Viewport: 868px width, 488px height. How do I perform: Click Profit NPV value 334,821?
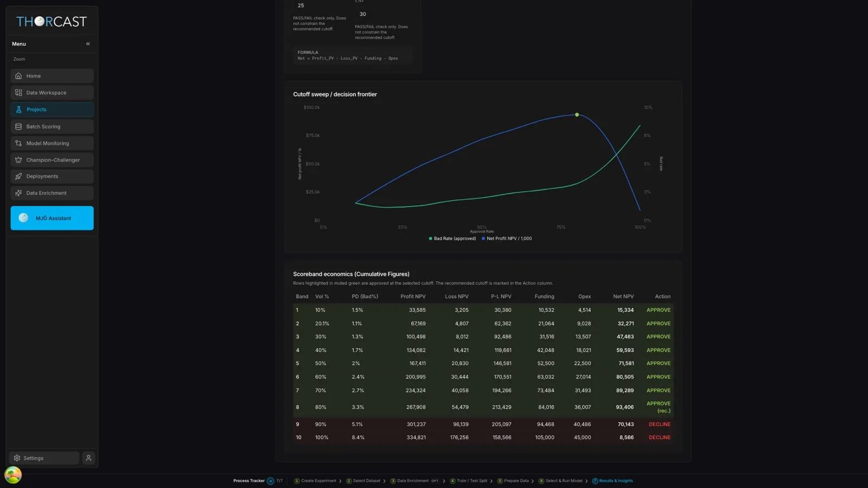[416, 438]
